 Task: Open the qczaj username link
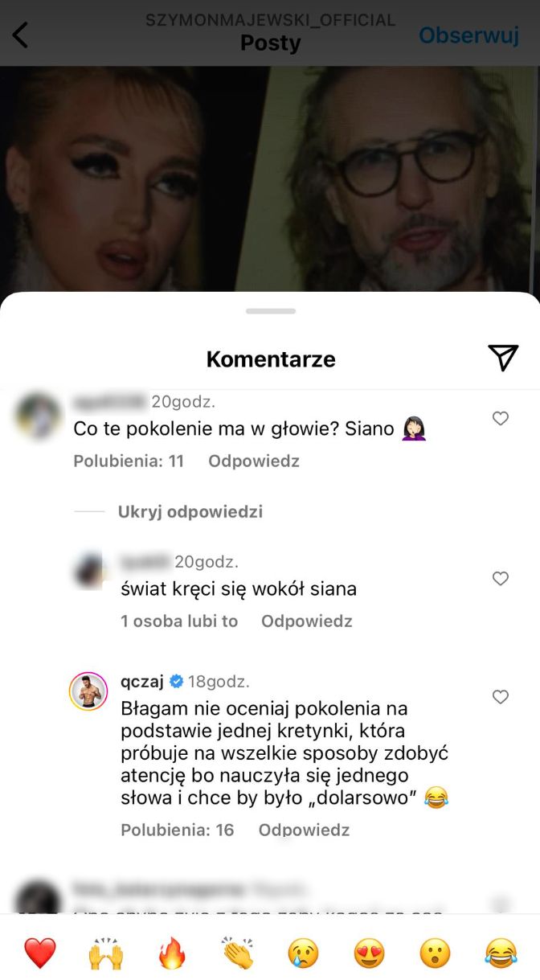(x=142, y=682)
